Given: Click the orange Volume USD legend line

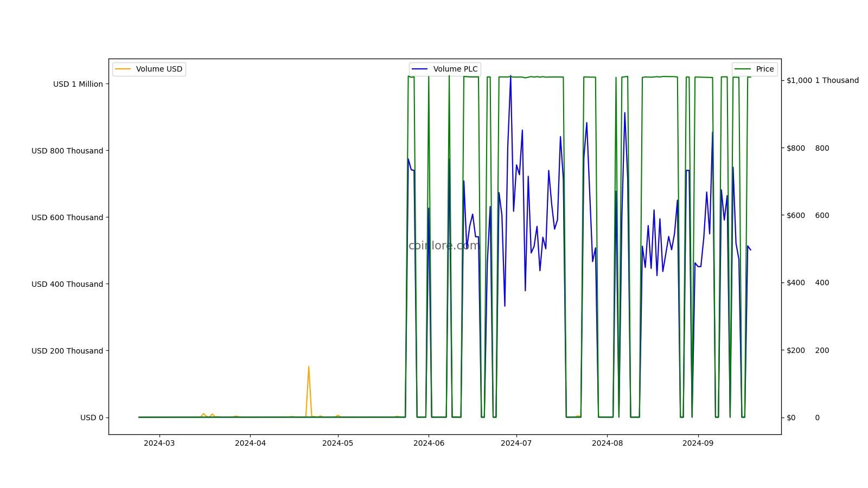Looking at the screenshot, I should point(123,69).
